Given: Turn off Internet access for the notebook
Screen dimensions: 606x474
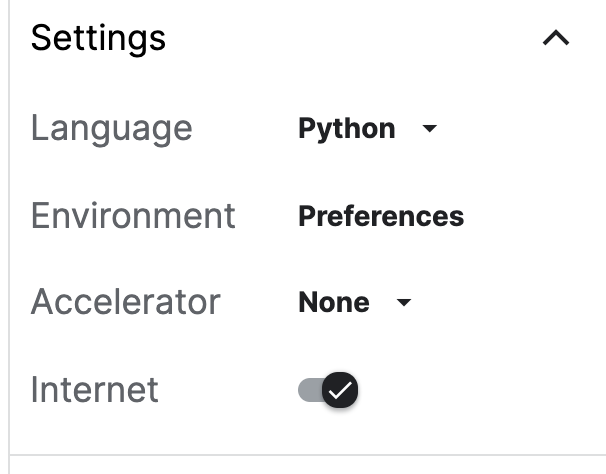Looking at the screenshot, I should point(329,390).
